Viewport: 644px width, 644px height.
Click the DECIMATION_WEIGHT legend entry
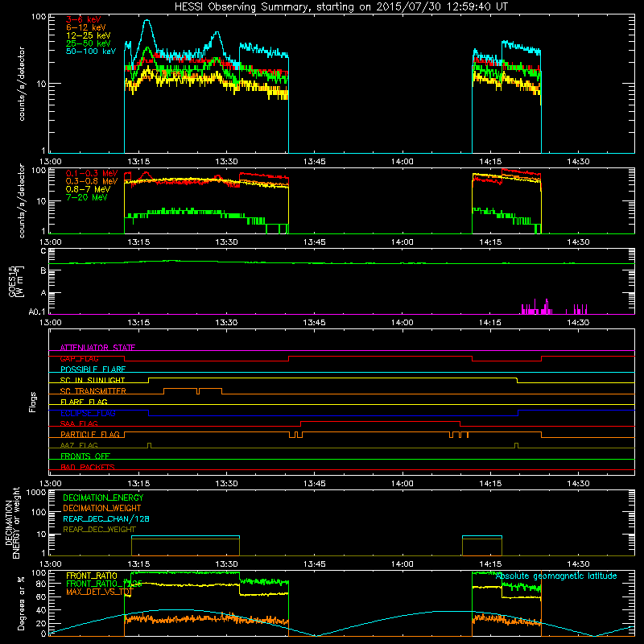point(102,508)
